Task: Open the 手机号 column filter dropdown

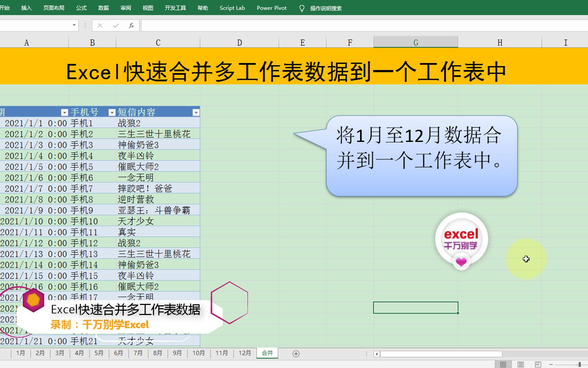Action: (x=112, y=112)
